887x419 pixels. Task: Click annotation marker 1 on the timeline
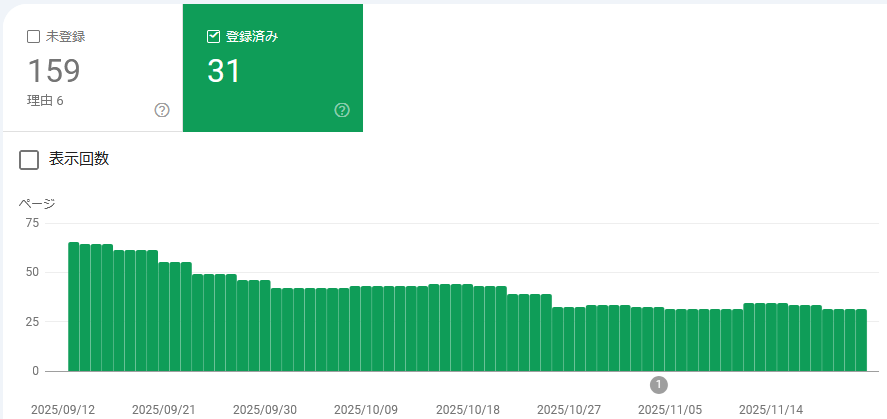(x=658, y=385)
